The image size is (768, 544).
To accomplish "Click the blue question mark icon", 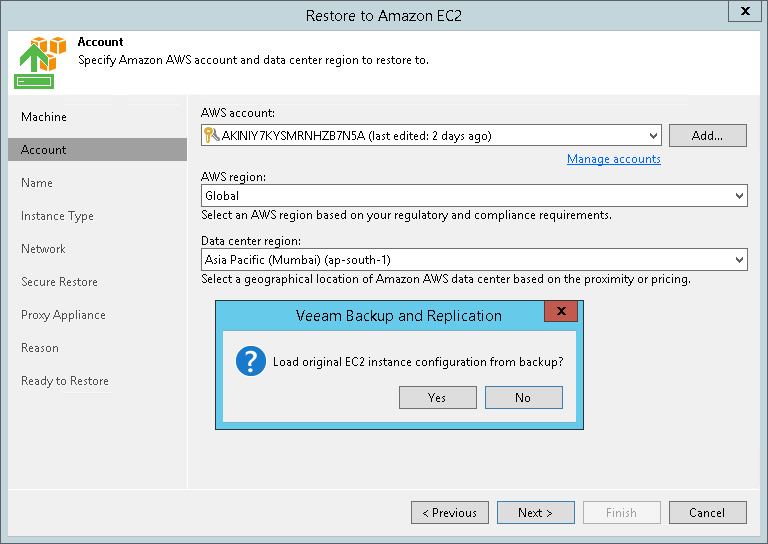I will point(250,361).
